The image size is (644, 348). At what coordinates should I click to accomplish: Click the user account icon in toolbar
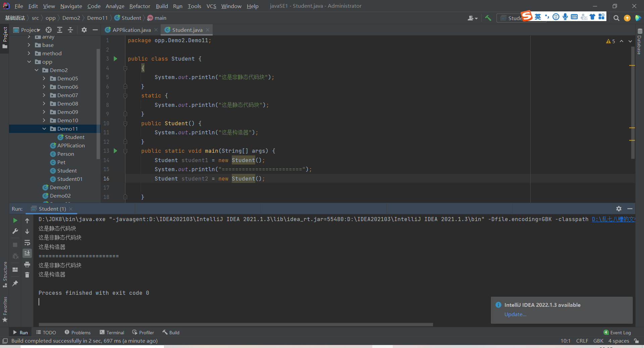coord(472,18)
